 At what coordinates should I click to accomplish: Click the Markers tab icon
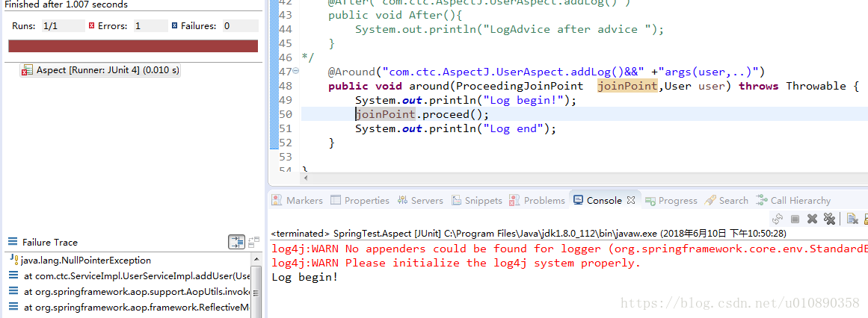(x=277, y=200)
